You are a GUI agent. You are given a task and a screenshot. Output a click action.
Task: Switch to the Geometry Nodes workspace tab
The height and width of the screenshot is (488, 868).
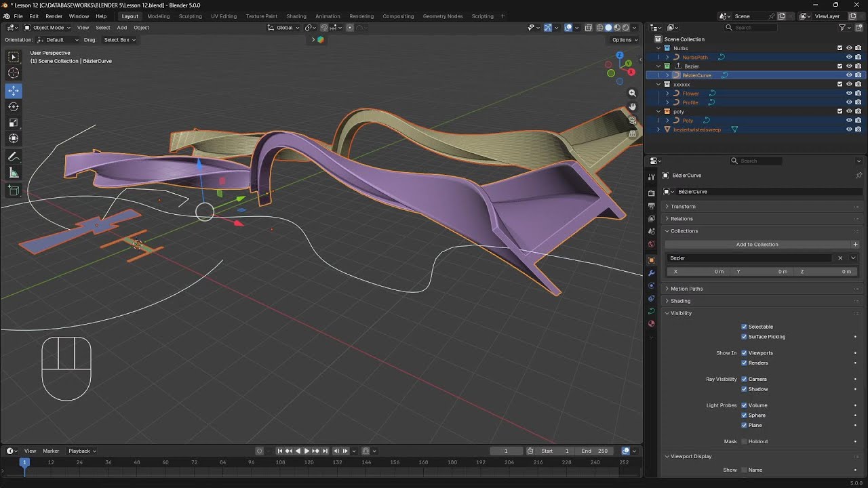443,16
